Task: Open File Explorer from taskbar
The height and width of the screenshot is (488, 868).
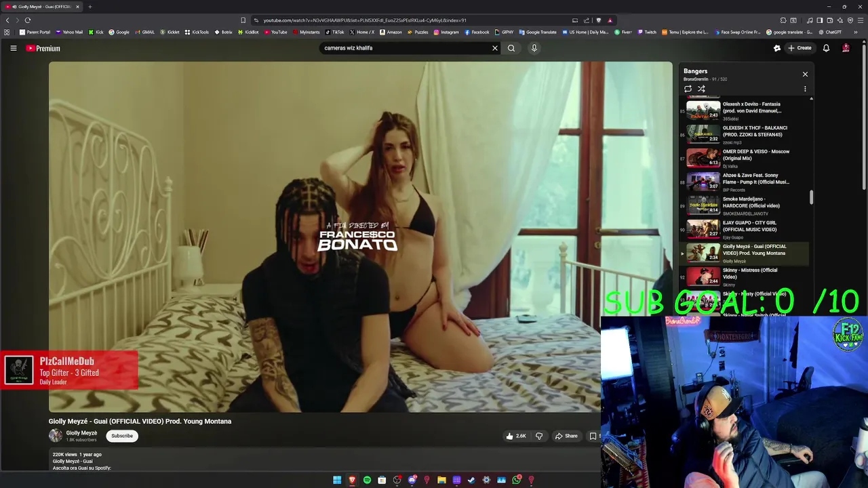Action: pos(441,480)
